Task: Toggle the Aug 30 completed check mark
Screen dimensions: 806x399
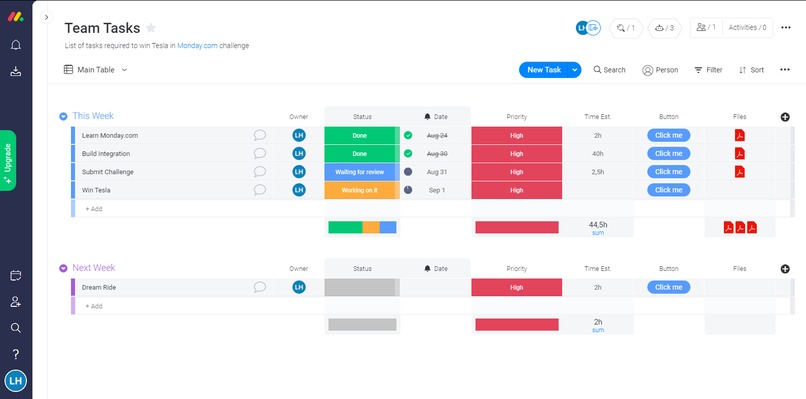Action: pos(408,153)
